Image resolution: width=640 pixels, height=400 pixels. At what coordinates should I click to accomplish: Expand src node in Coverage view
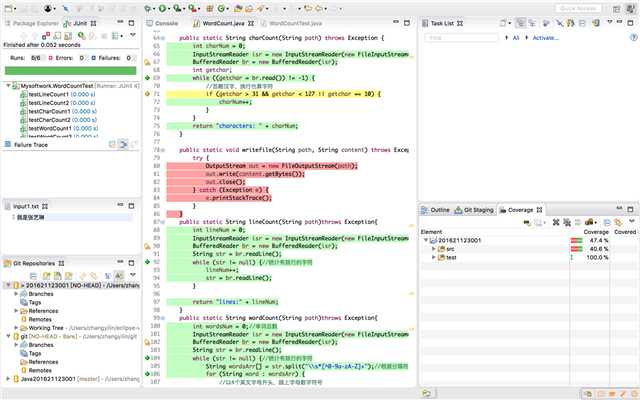(433, 249)
